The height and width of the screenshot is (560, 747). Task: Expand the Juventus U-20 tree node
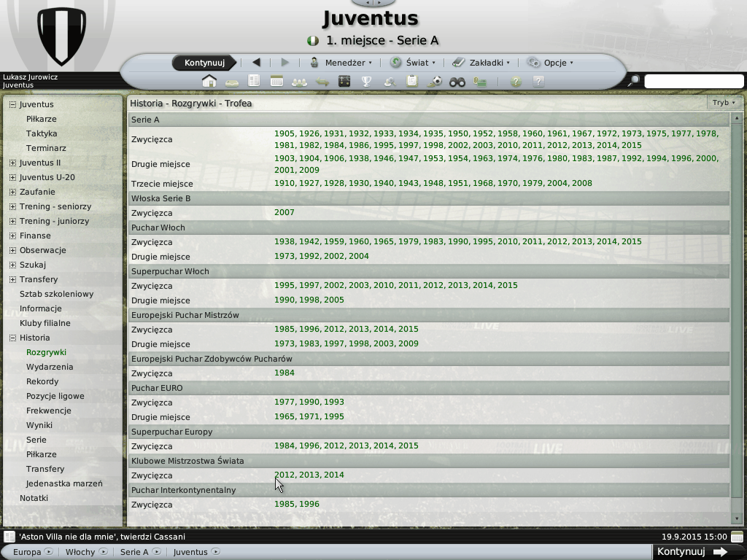12,178
